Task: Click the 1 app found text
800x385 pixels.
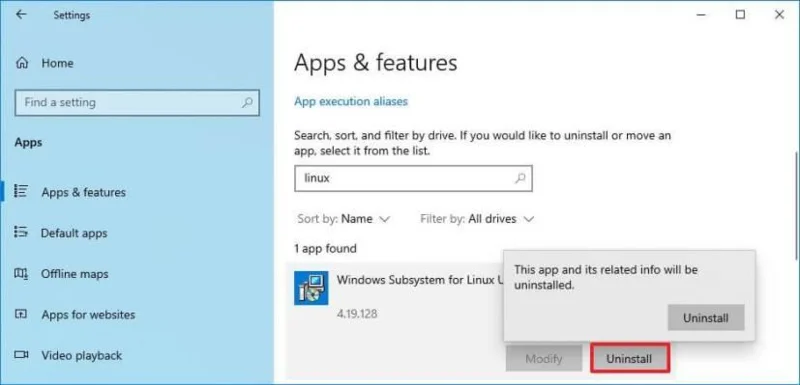Action: click(x=325, y=249)
